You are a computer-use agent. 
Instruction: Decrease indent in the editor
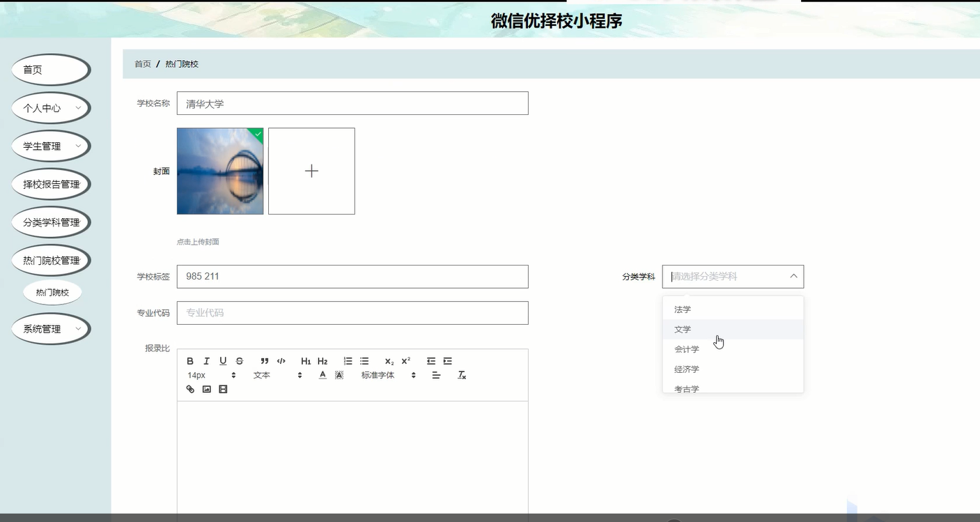coord(431,361)
